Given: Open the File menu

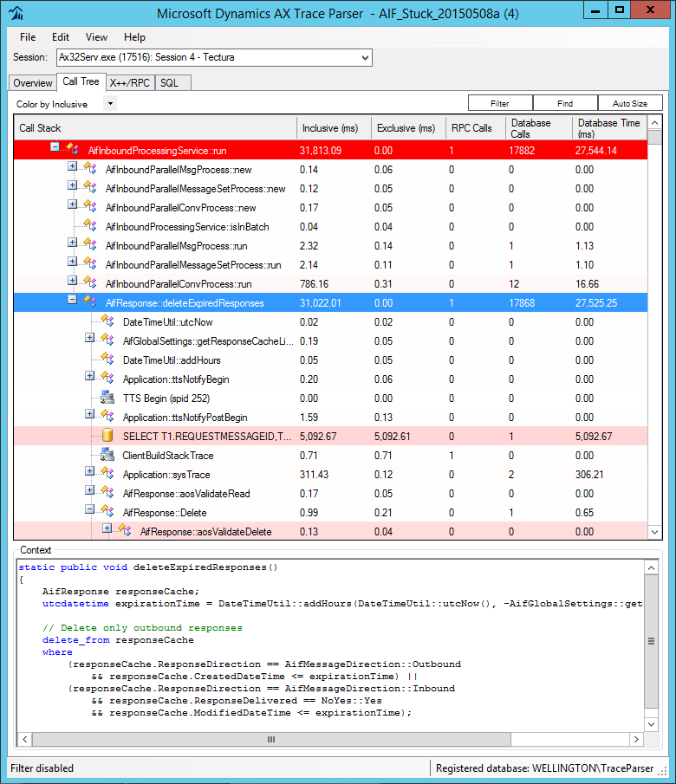Looking at the screenshot, I should (28, 37).
